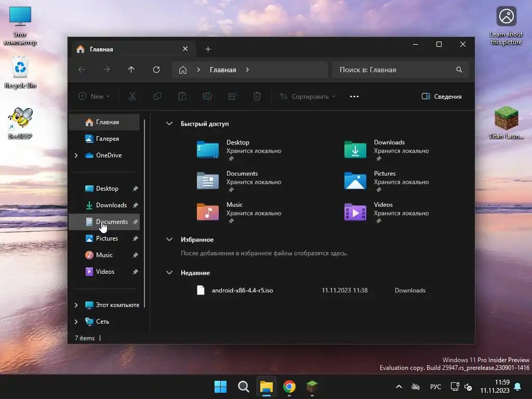
Task: Unpin Pictures via its sidebar pin
Action: pos(136,238)
